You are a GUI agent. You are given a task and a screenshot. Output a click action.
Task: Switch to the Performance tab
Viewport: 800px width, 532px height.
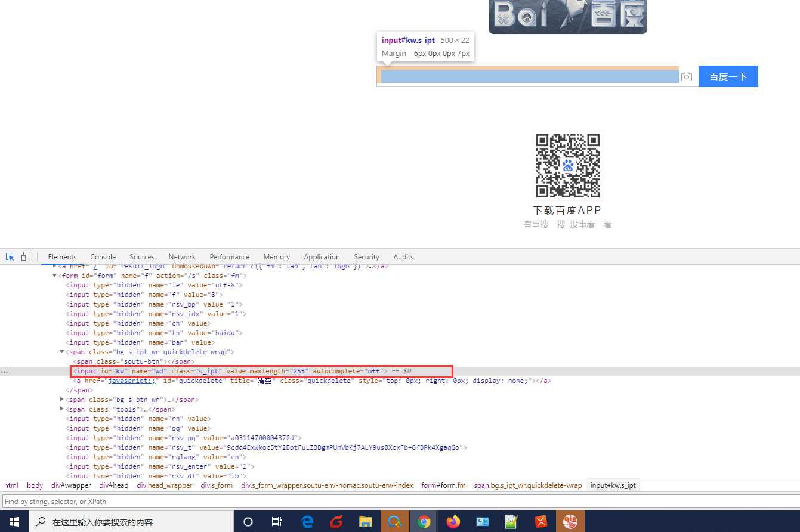click(x=230, y=257)
